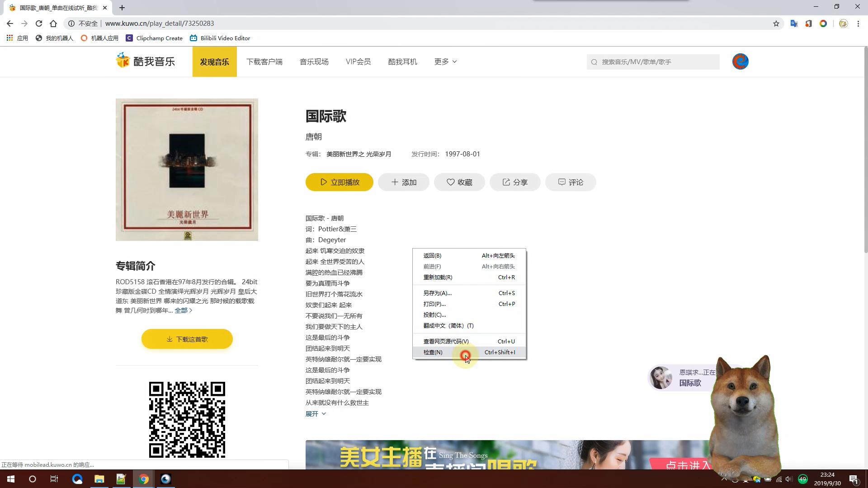Click the Apps shortcut in bookmarks bar
The width and height of the screenshot is (868, 488).
tap(17, 38)
